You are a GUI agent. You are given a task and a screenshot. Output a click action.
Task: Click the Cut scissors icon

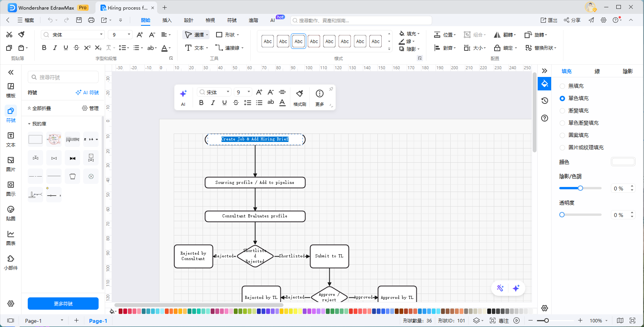pos(9,35)
